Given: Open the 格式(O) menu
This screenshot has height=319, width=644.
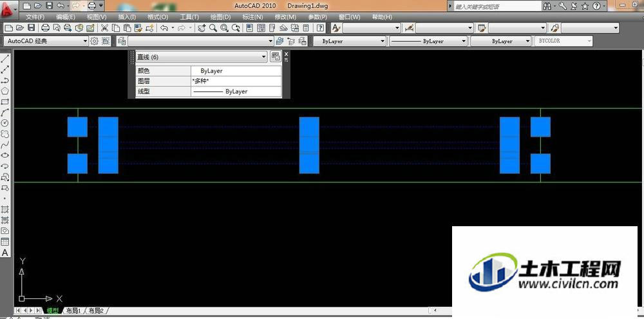Looking at the screenshot, I should pyautogui.click(x=158, y=17).
